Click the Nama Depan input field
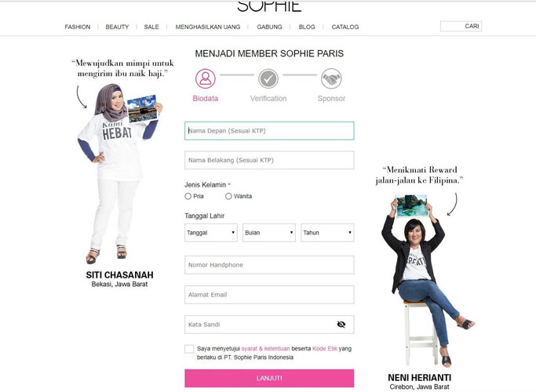Screen dimensions: 536x392 point(269,131)
